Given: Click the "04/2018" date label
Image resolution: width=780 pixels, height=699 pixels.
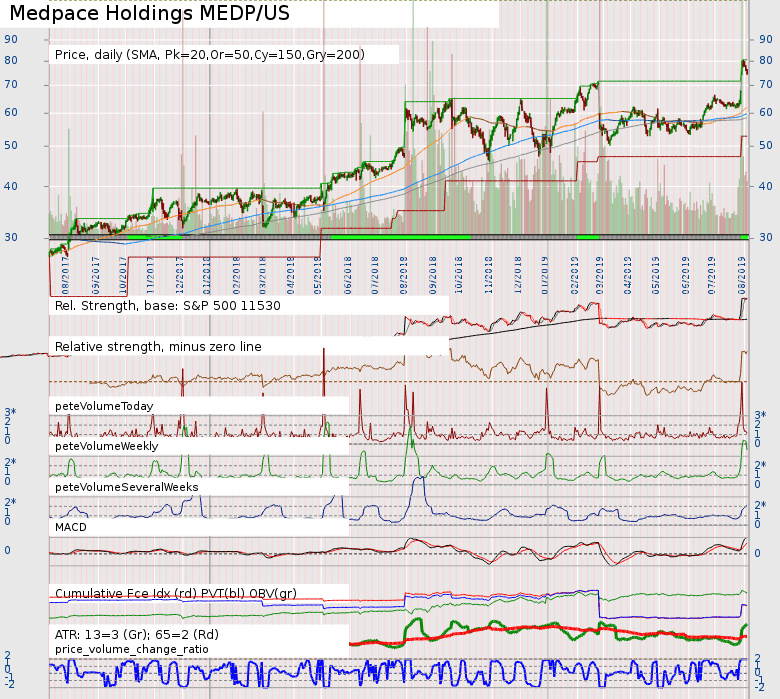Looking at the screenshot, I should coord(291,275).
